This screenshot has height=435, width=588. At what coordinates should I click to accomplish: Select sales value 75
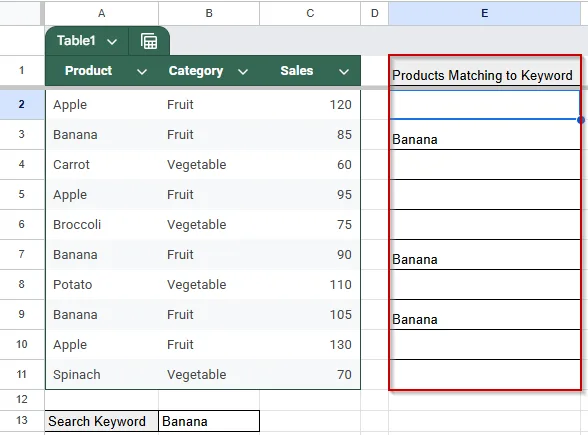[x=310, y=225]
